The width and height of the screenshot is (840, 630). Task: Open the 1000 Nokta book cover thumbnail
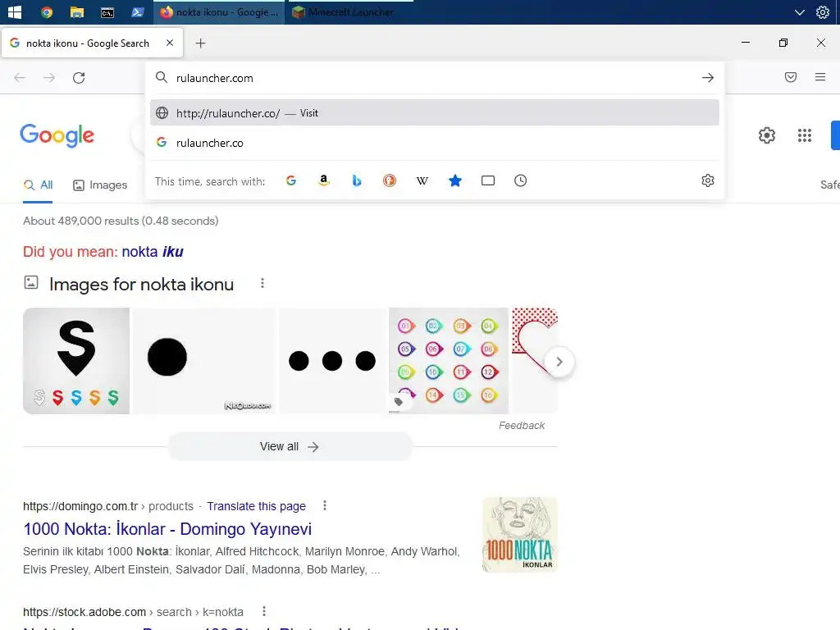pyautogui.click(x=519, y=535)
